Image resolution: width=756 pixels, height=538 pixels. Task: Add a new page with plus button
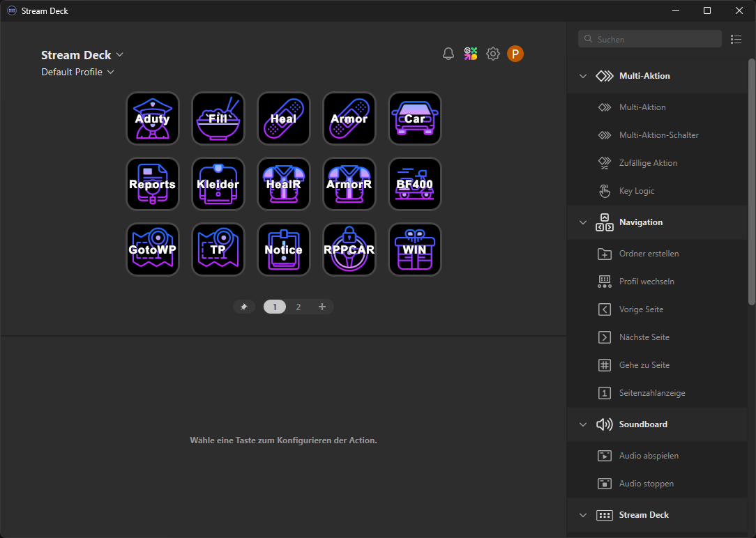[x=322, y=307]
